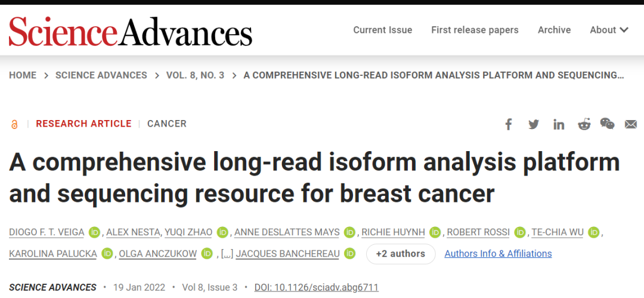This screenshot has width=644, height=298.
Task: Open Authors Info & Affiliations link
Action: point(498,254)
